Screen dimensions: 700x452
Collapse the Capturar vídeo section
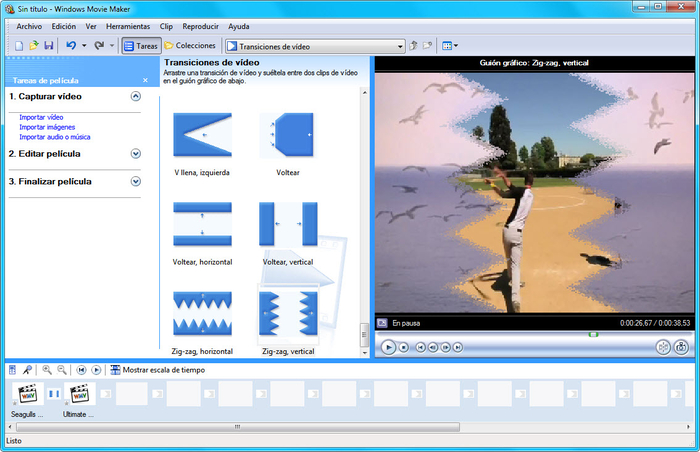click(136, 96)
